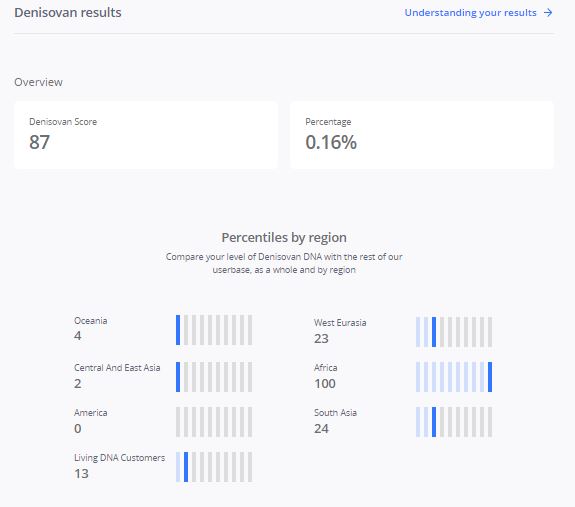Screen dimensions: 575x507
Task: Click the South Asia percentile bar chart
Action: 454,422
